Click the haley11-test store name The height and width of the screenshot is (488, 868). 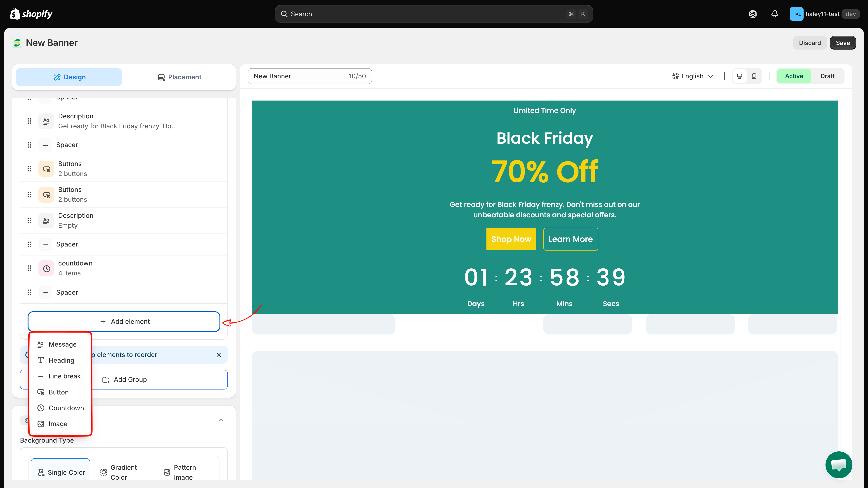[x=822, y=14]
